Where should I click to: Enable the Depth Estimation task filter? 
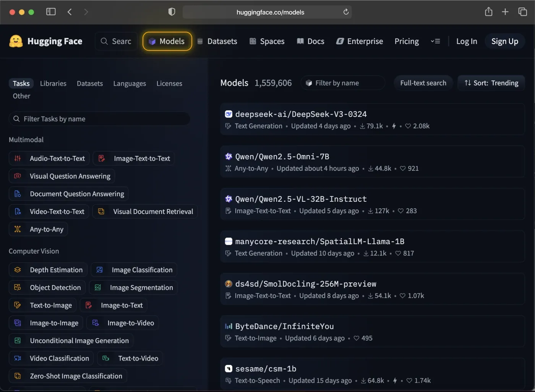49,270
